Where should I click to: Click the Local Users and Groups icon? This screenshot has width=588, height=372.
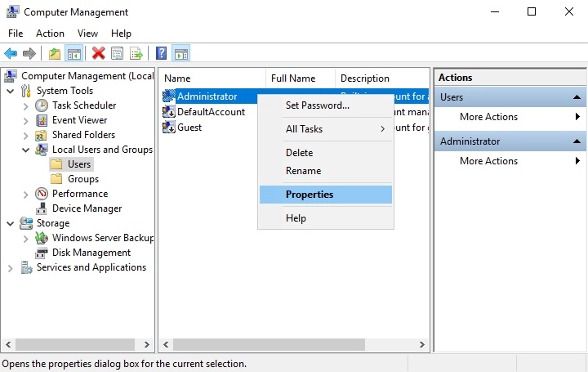[x=42, y=150]
